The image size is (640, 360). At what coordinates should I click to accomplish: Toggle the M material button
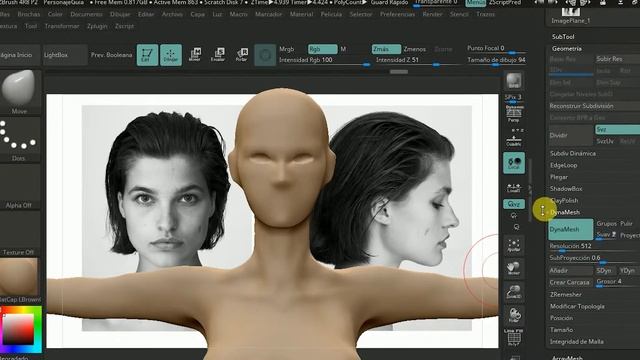click(343, 49)
